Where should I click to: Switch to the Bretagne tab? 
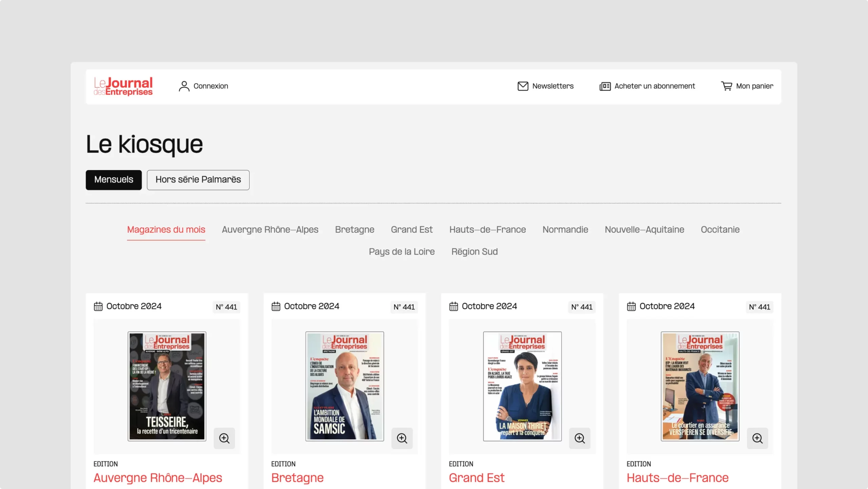355,230
